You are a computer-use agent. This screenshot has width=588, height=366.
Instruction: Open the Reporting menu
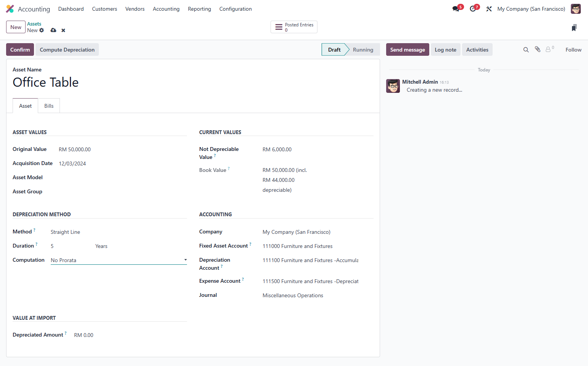coord(200,9)
